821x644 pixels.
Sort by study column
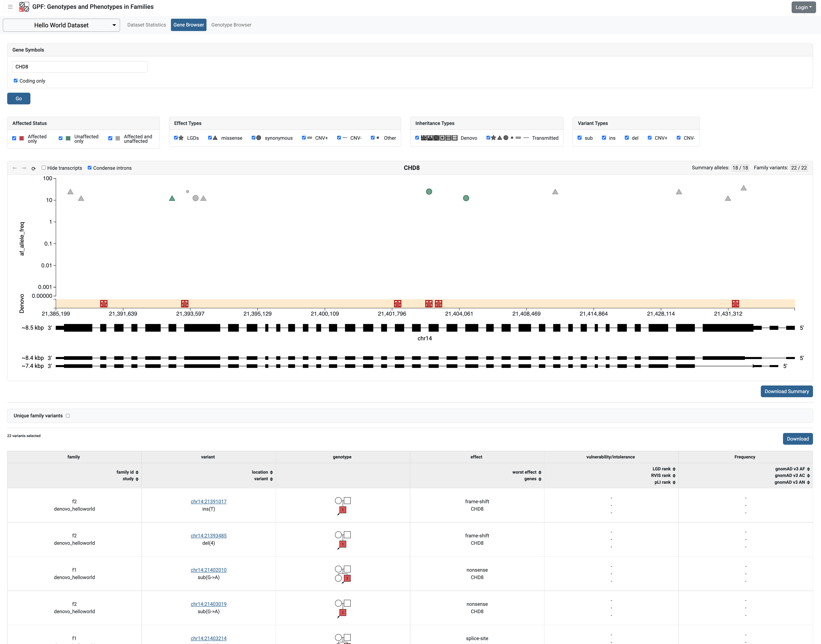click(x=137, y=479)
